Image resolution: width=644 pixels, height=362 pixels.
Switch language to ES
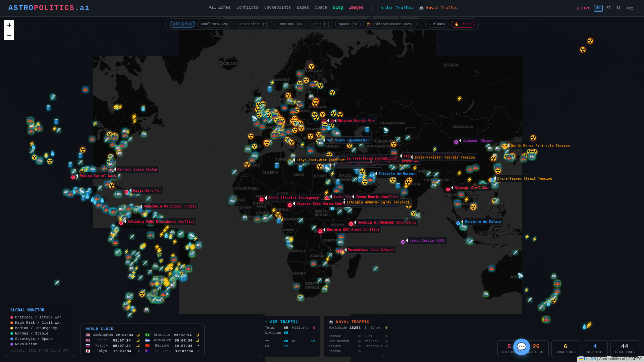(618, 8)
